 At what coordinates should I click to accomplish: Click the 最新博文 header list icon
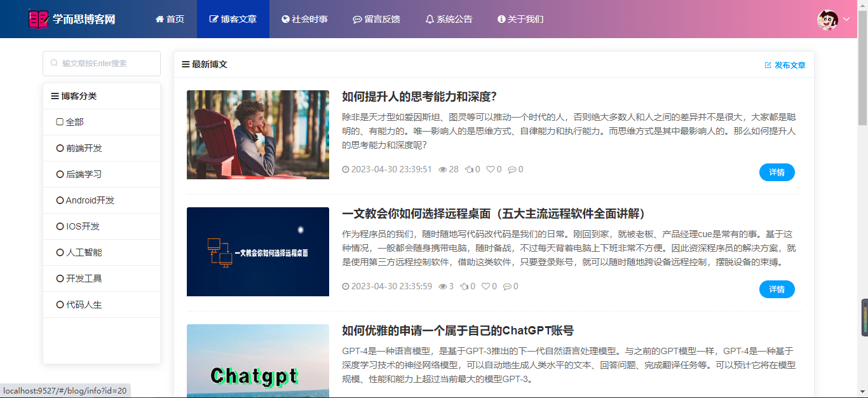[x=186, y=64]
